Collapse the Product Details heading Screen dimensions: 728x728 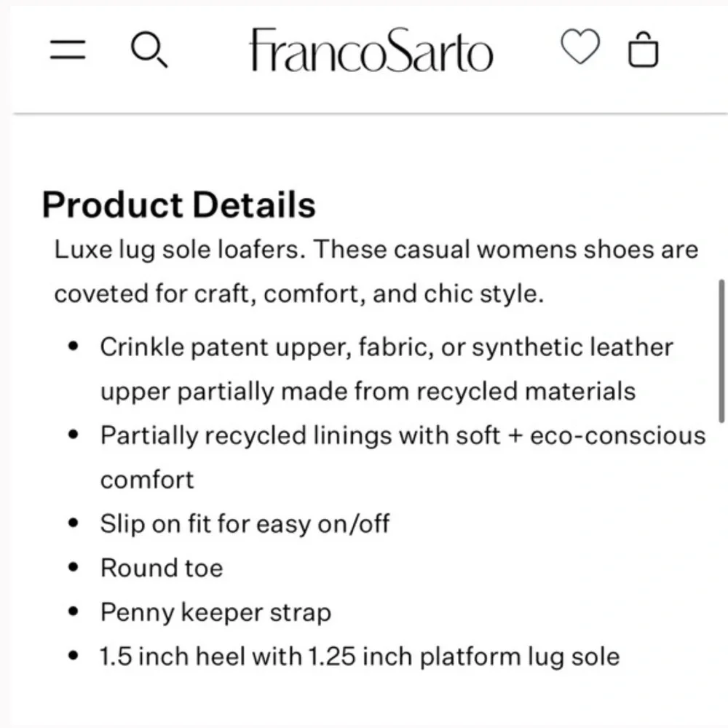179,205
